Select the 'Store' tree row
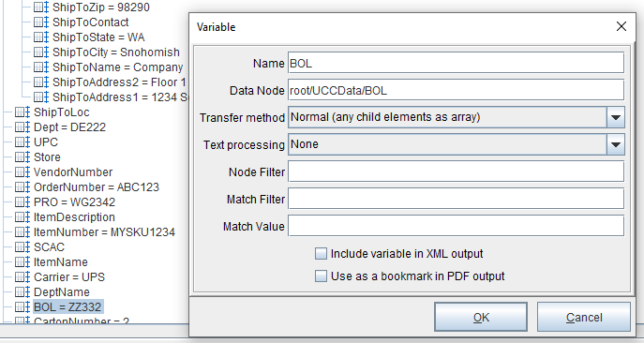 [x=47, y=157]
